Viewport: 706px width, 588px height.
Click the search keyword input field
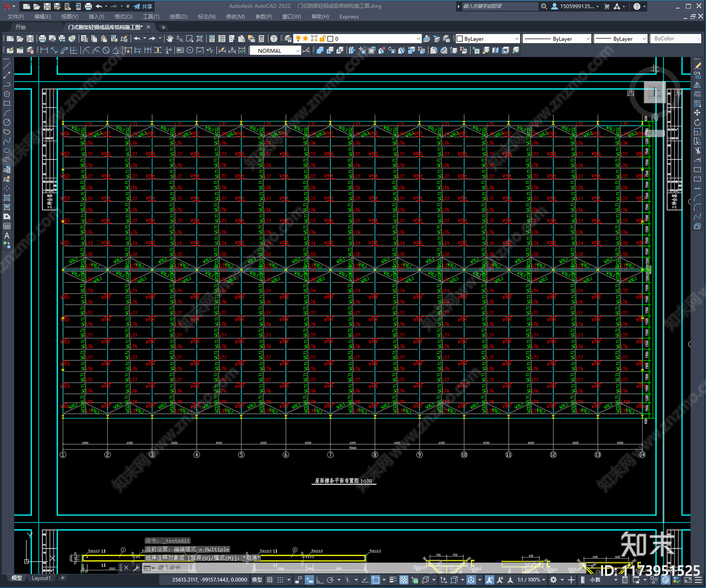point(499,6)
